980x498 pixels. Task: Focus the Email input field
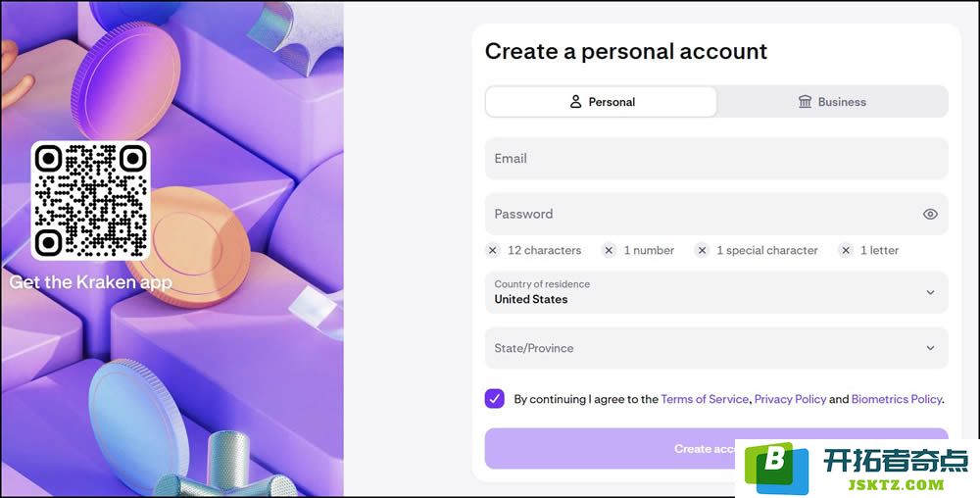tap(716, 159)
